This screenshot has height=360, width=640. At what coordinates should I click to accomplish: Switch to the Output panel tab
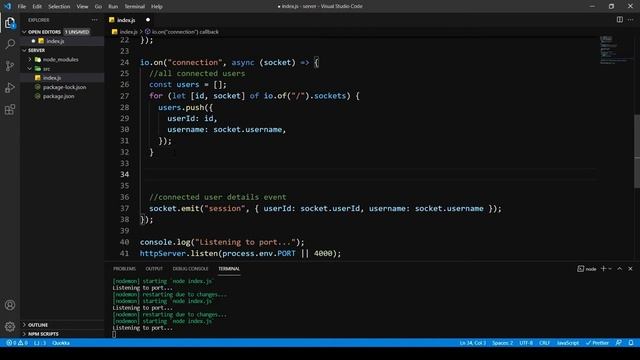[154, 269]
